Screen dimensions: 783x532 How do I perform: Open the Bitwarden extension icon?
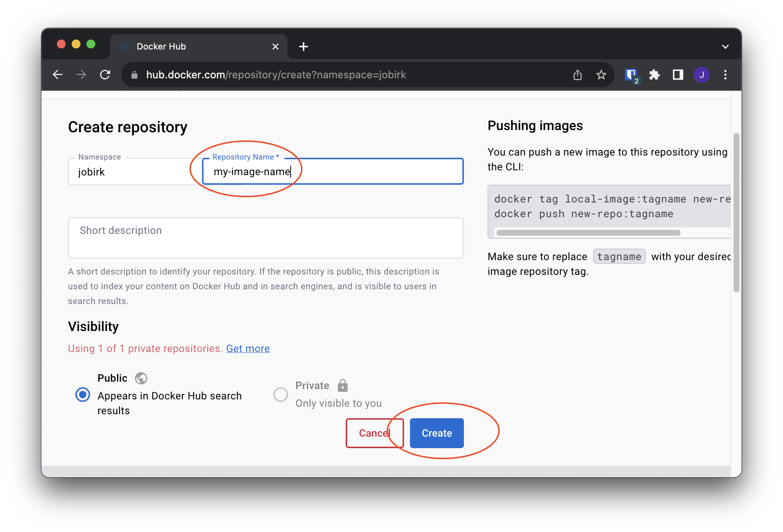pos(631,75)
